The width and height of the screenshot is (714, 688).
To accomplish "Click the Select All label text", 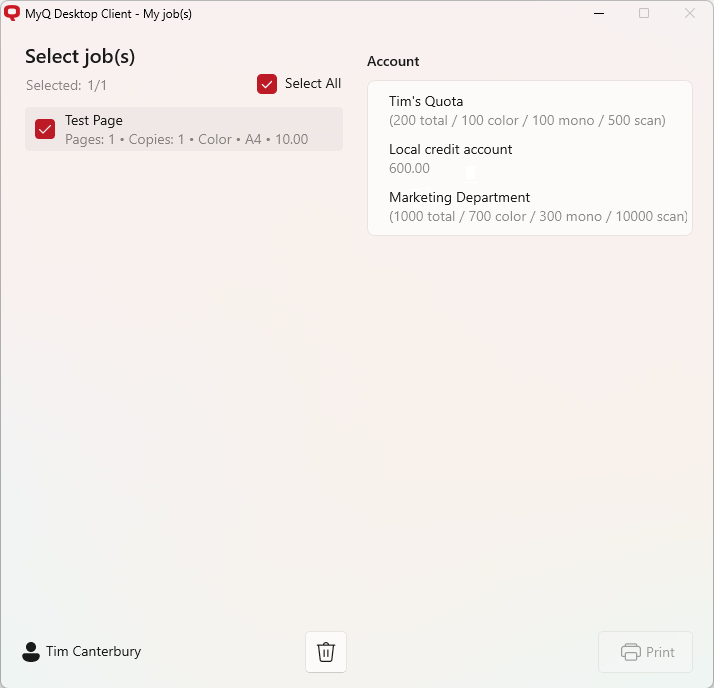I will pos(312,84).
